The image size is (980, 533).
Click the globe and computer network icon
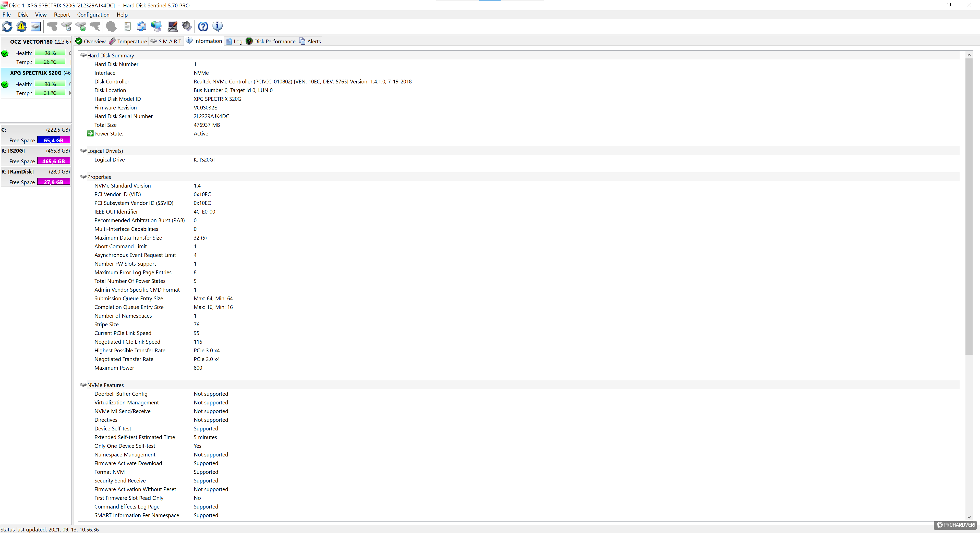(156, 26)
